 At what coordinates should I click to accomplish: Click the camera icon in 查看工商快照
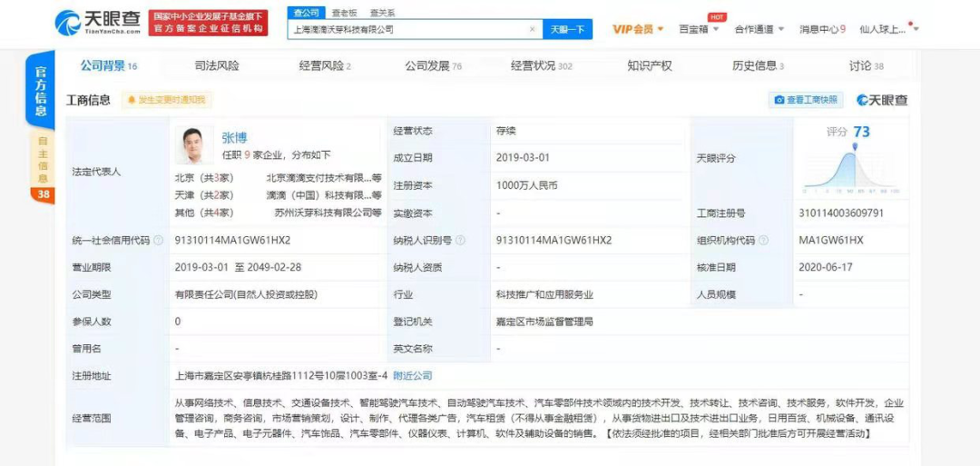pos(779,99)
